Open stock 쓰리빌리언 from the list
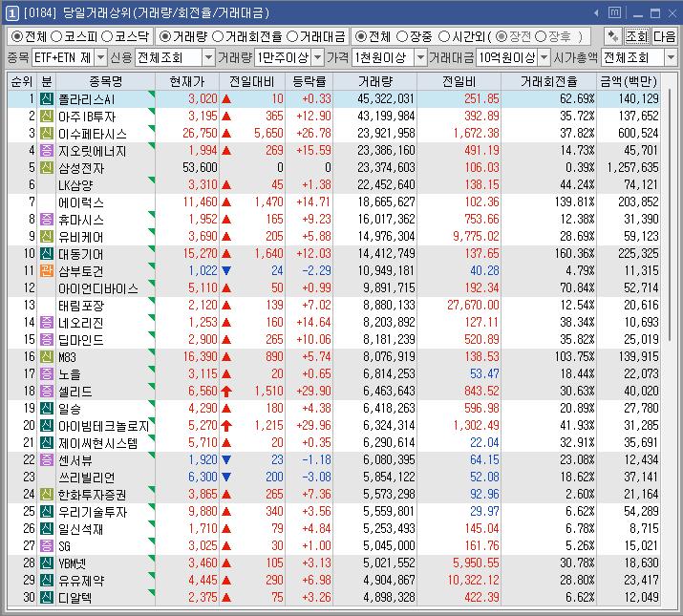 [87, 477]
